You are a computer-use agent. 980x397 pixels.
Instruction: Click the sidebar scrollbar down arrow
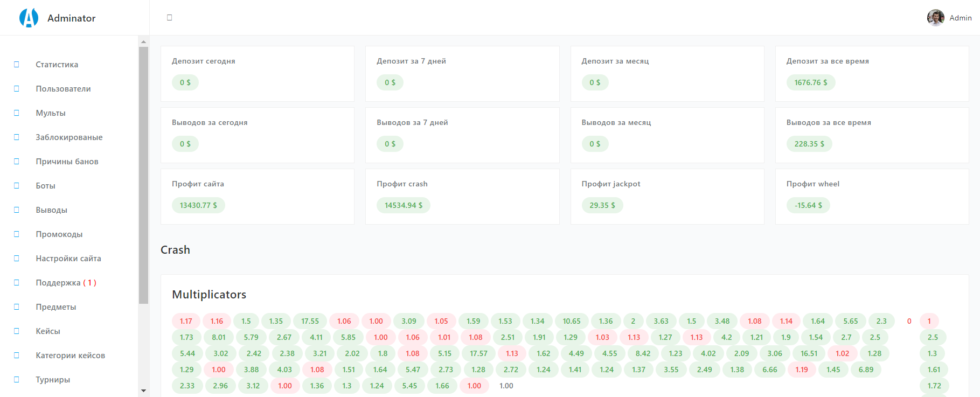pos(143,391)
